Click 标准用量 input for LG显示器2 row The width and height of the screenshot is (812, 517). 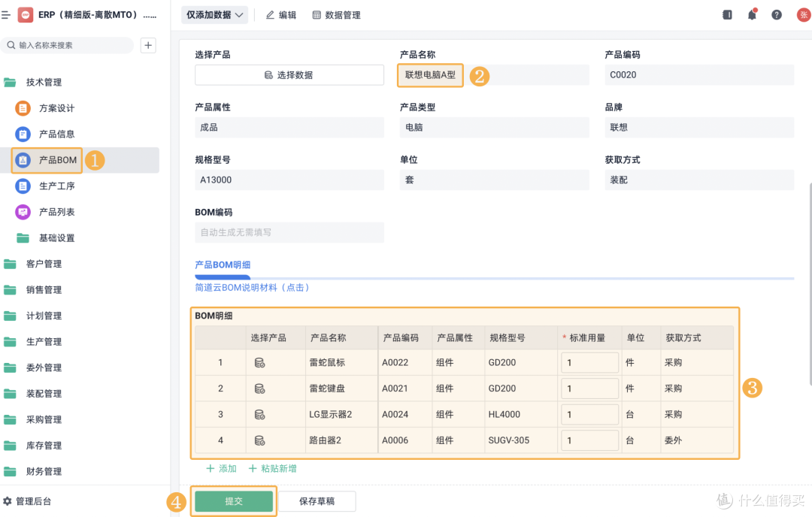point(590,415)
